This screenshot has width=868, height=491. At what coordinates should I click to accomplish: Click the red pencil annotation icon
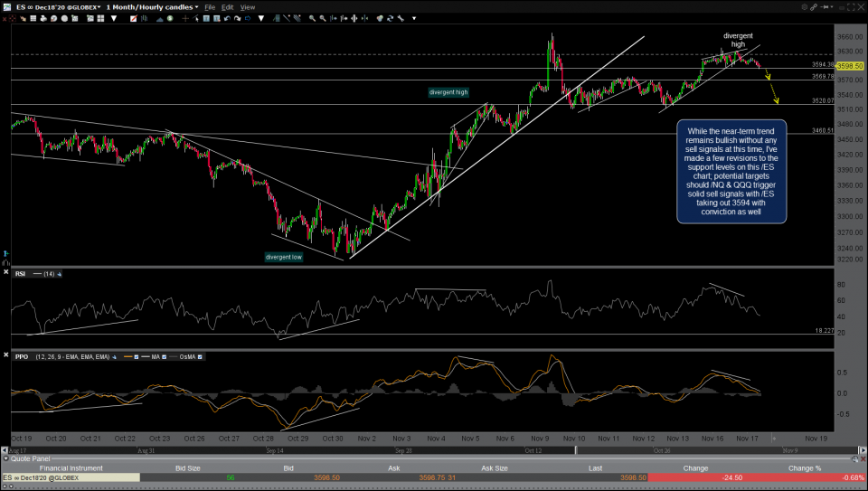tap(134, 18)
